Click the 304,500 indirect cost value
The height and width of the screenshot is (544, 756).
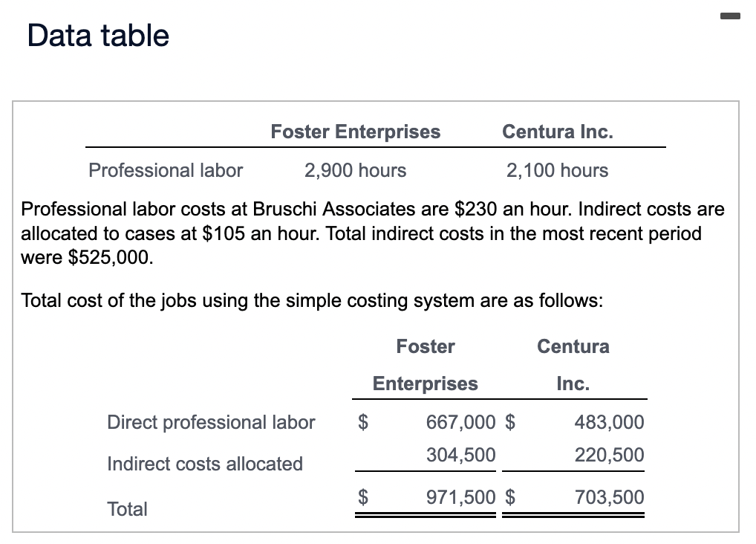(x=460, y=455)
